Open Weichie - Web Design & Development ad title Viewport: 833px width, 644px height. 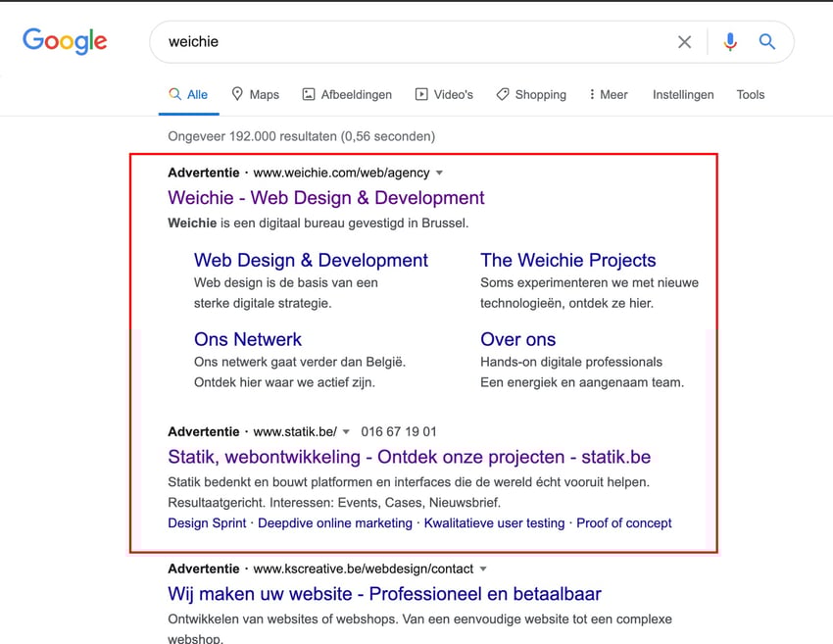[326, 198]
